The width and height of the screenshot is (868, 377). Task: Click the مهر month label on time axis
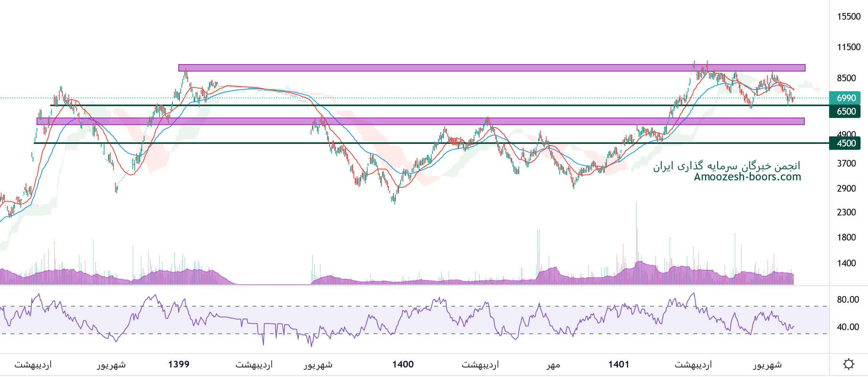(553, 365)
